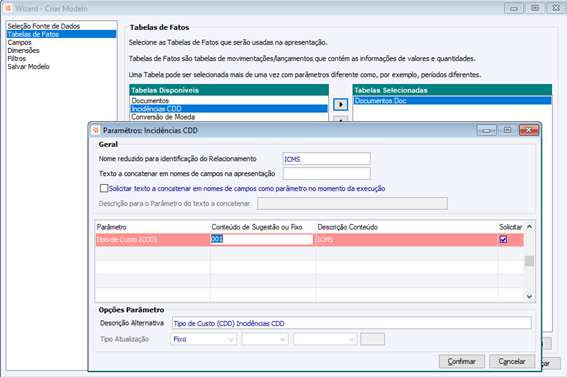Viewport: 567px width, 377px height.
Task: Click the Solicitar column header
Action: tap(511, 227)
